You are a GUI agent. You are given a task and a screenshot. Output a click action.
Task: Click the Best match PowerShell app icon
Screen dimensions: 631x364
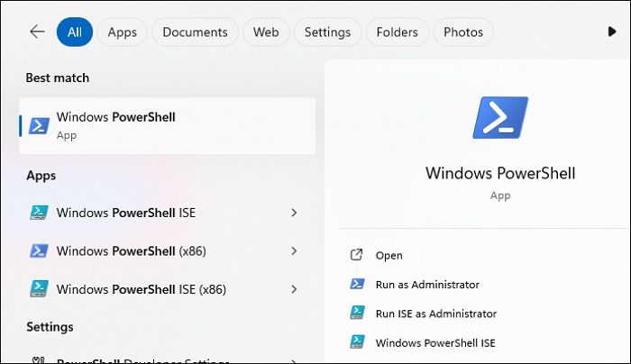(39, 125)
